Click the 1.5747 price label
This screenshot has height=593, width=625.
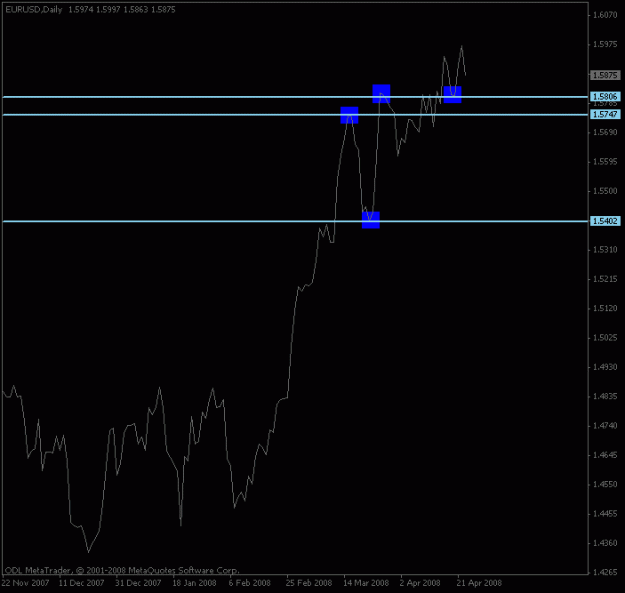(x=605, y=114)
